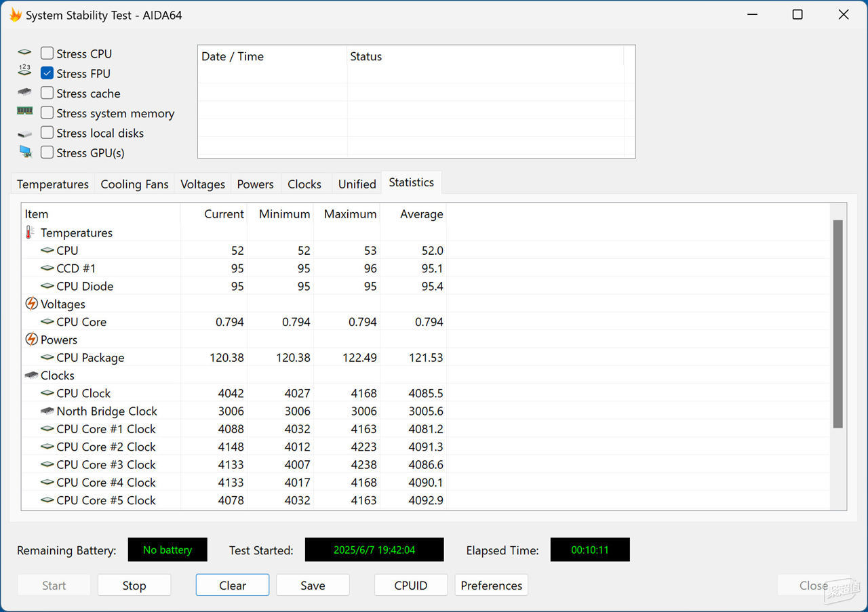Click the lightning icon next to Voltages
This screenshot has width=868, height=612.
tap(31, 304)
